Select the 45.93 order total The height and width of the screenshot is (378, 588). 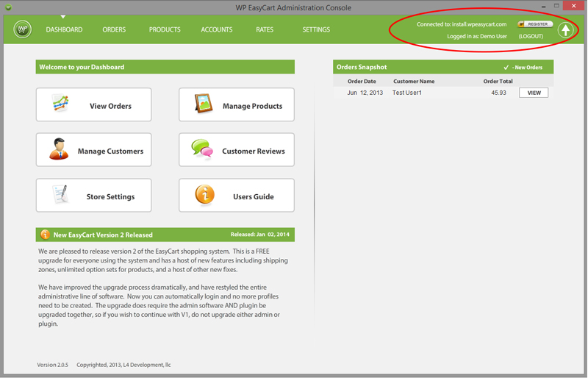point(499,93)
